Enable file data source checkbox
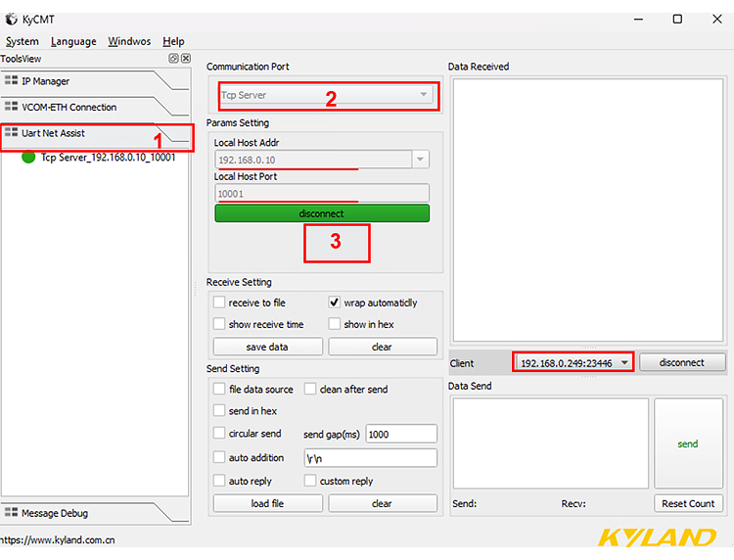Viewport: 734px width, 560px height. (219, 389)
